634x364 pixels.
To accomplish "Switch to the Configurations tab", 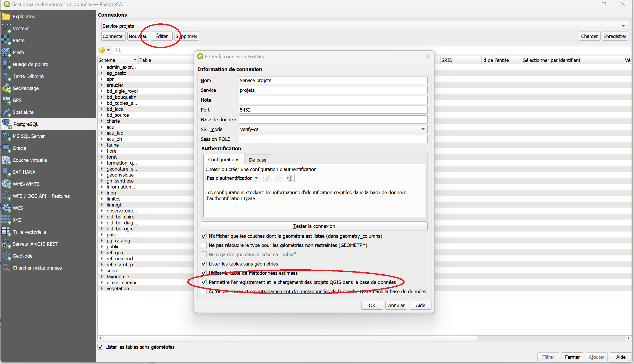I will 224,159.
